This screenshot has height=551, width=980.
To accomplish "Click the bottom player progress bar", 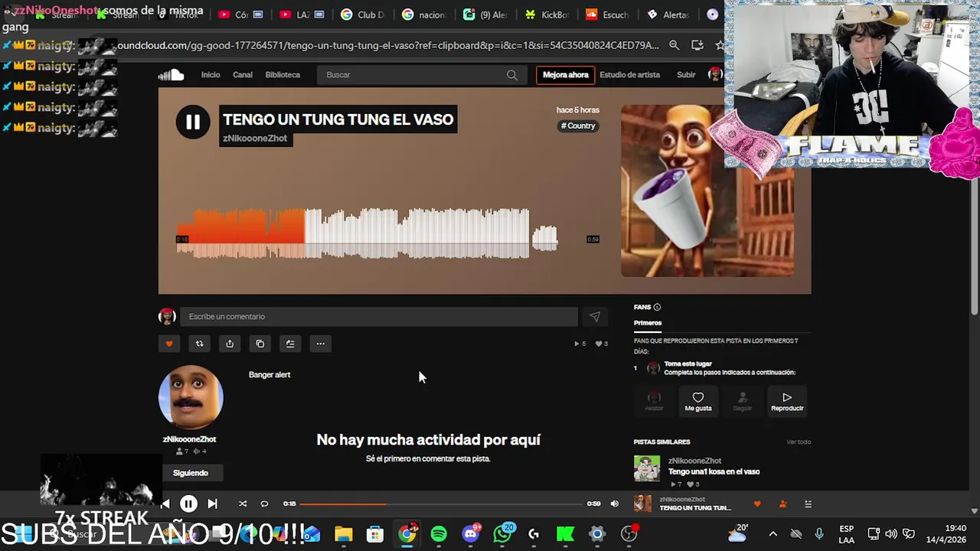I will click(441, 504).
